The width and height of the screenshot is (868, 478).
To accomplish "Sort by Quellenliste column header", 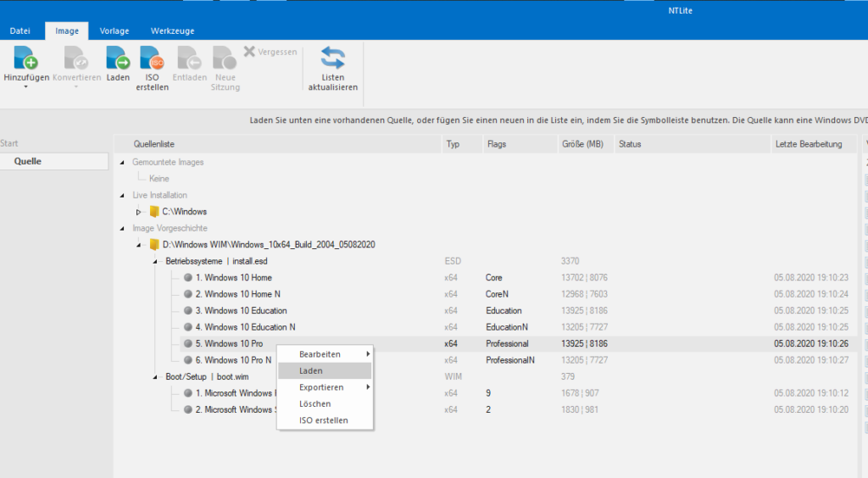I will click(x=277, y=144).
